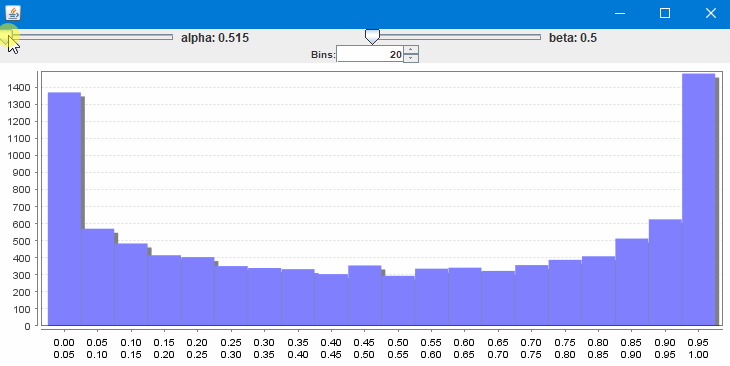
Task: Click the y-axis tick label 700
Action: (21, 207)
